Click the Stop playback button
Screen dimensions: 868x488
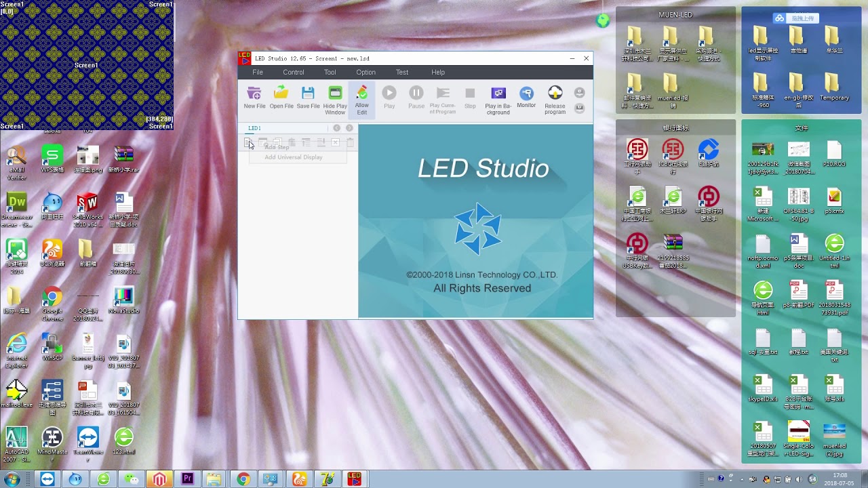(470, 98)
